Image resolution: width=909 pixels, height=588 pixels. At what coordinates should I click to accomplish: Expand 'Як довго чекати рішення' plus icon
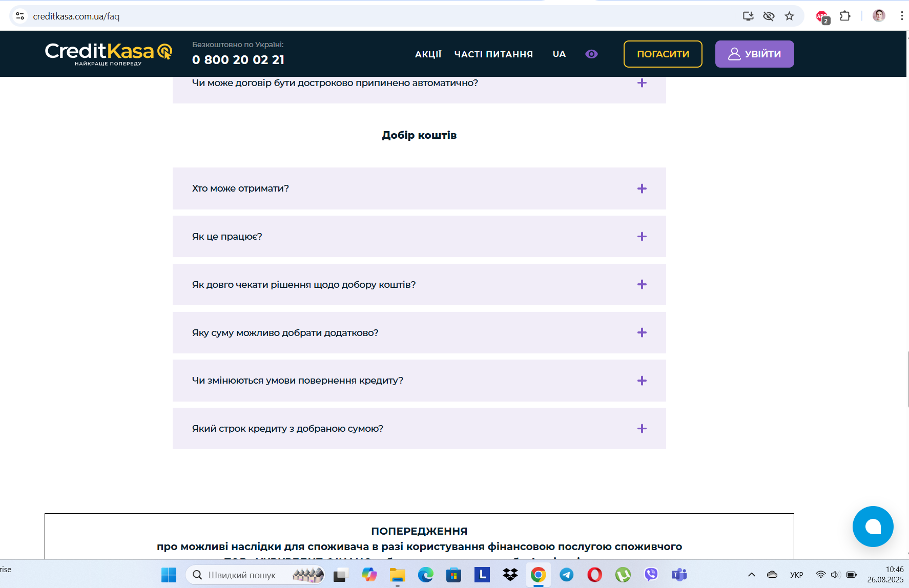coord(642,284)
